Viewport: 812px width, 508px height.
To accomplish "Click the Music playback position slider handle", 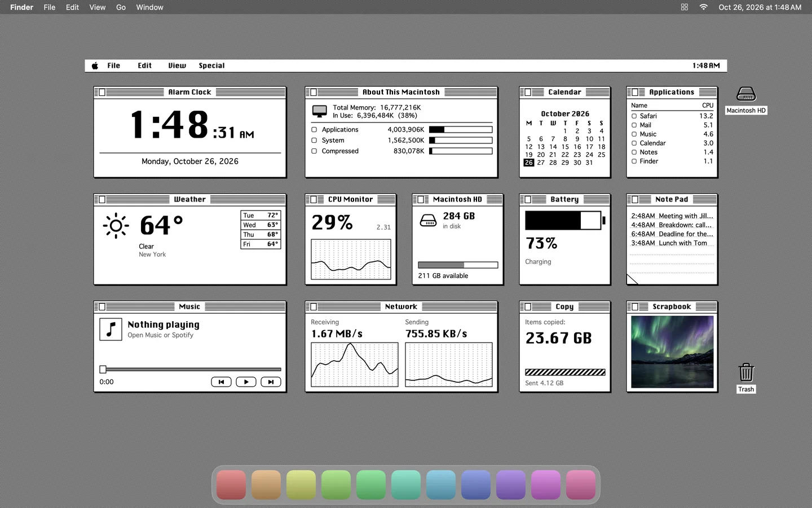I will click(103, 369).
